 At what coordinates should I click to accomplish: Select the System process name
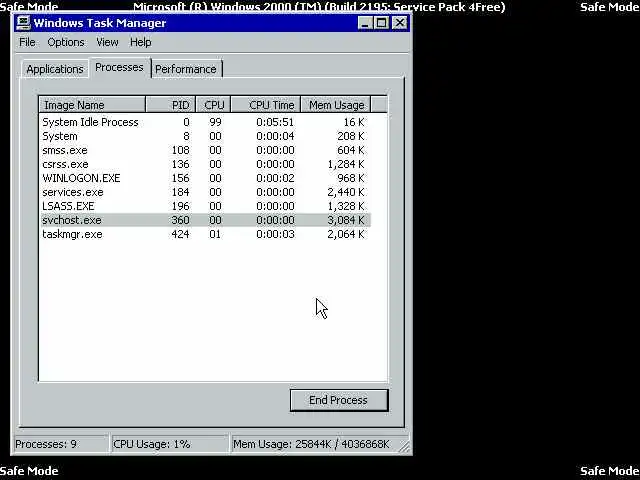(60, 136)
